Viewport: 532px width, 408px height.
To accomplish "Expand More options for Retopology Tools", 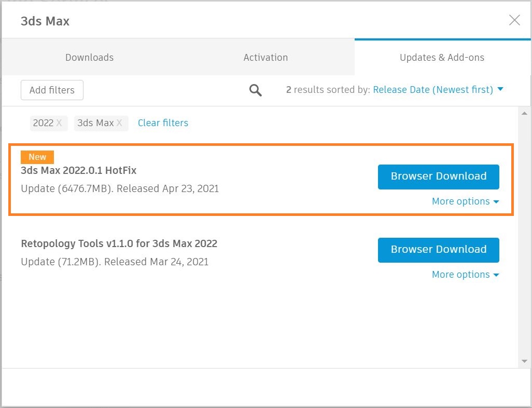I will [465, 275].
